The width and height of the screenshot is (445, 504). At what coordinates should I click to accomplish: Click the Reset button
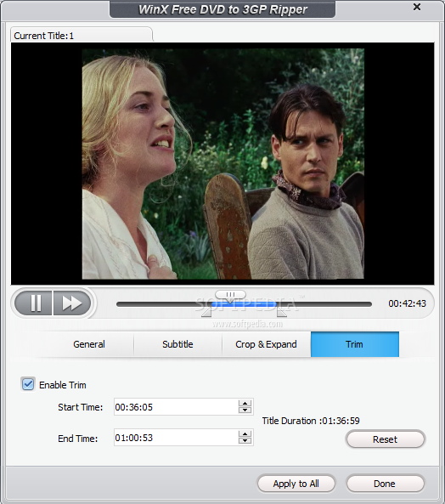coord(386,439)
